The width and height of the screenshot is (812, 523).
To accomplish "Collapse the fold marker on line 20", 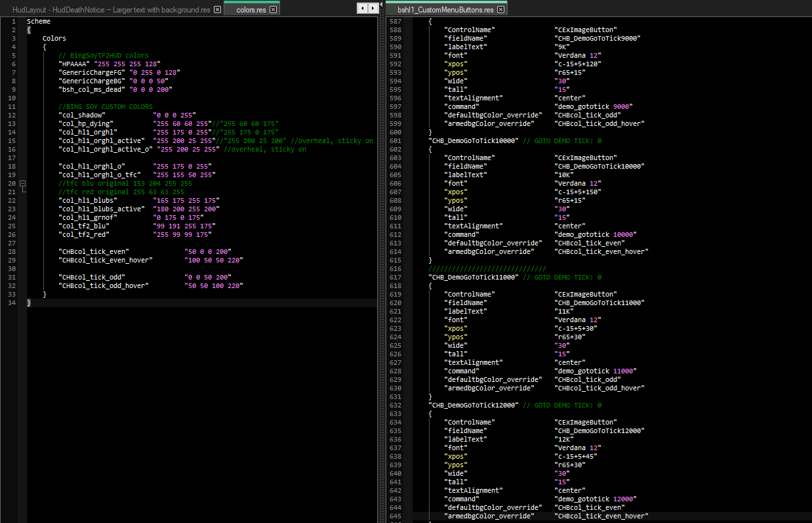I will coord(22,184).
